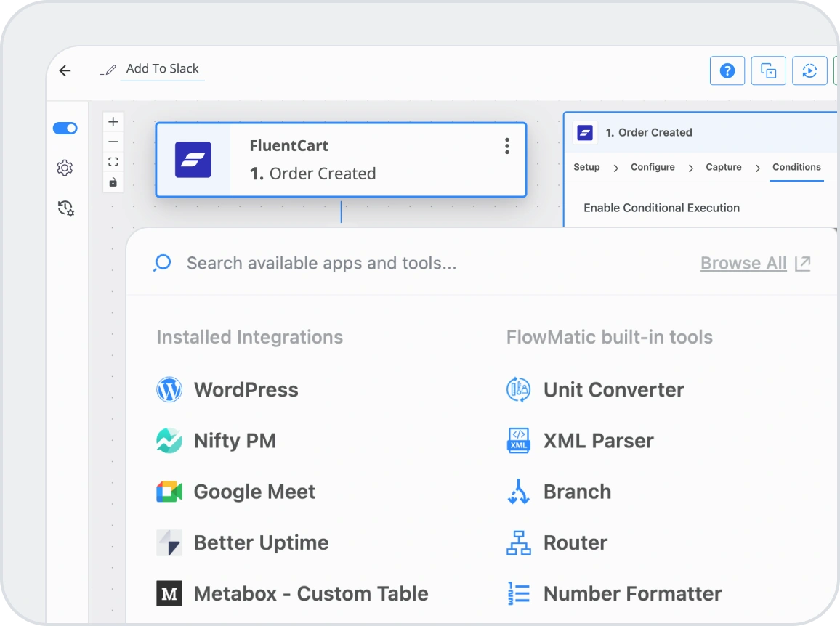Image resolution: width=840 pixels, height=626 pixels.
Task: Switch to the Configure tab
Action: tap(653, 167)
